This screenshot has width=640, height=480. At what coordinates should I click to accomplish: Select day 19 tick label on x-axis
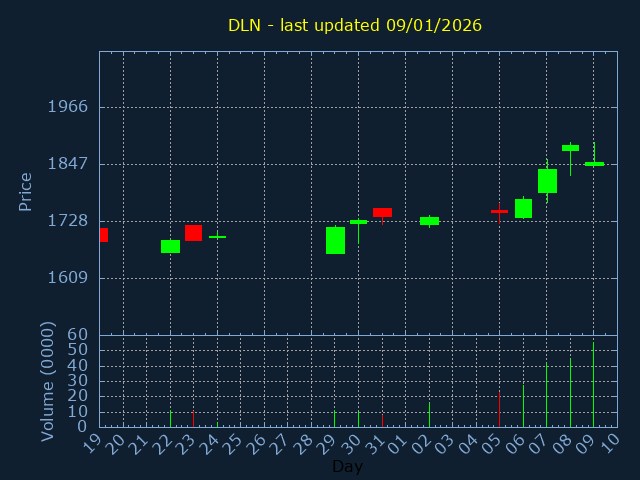coord(93,443)
